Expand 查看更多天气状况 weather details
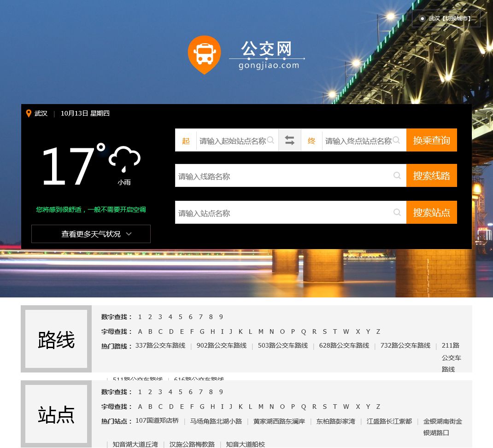 pyautogui.click(x=91, y=234)
